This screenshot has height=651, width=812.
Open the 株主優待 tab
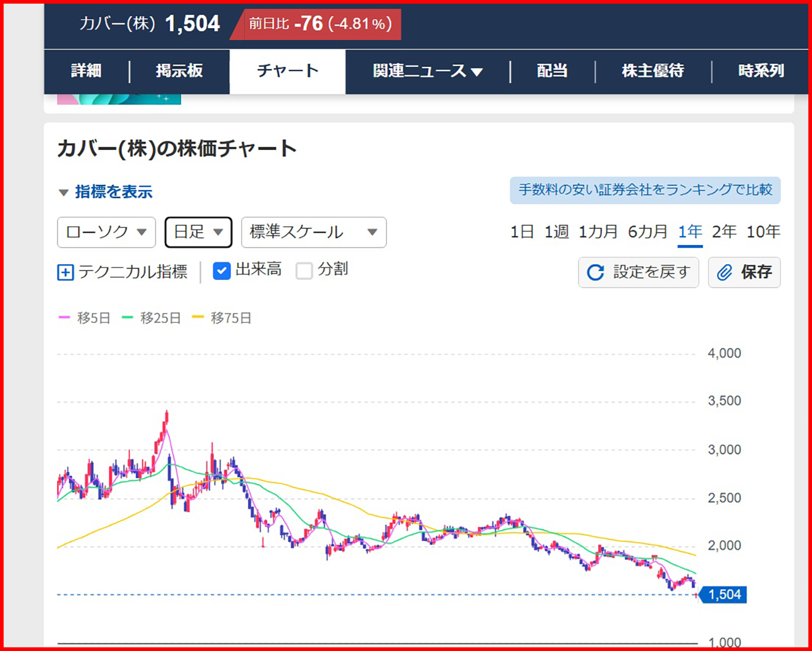pyautogui.click(x=653, y=71)
